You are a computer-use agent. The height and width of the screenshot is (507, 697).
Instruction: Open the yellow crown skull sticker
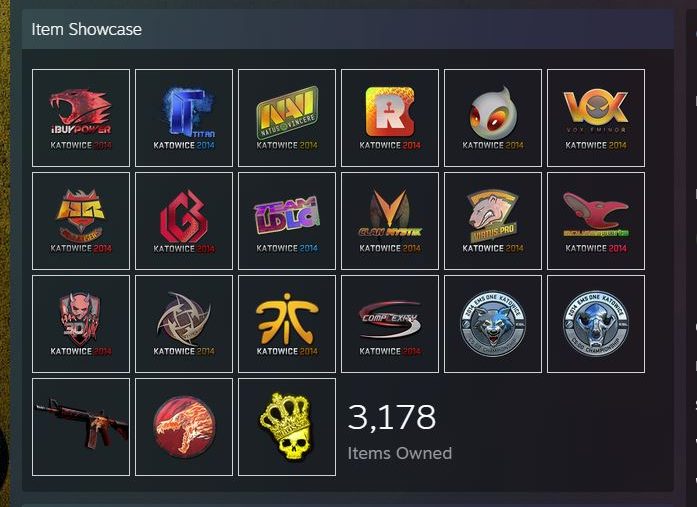(x=287, y=427)
